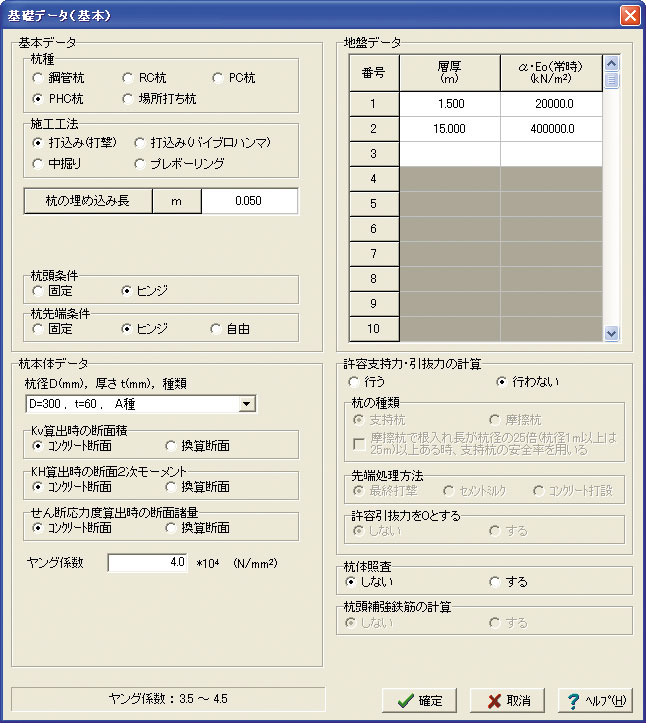Choose the 中掘り construction method
Screen dimensions: 646x723
click(x=38, y=164)
